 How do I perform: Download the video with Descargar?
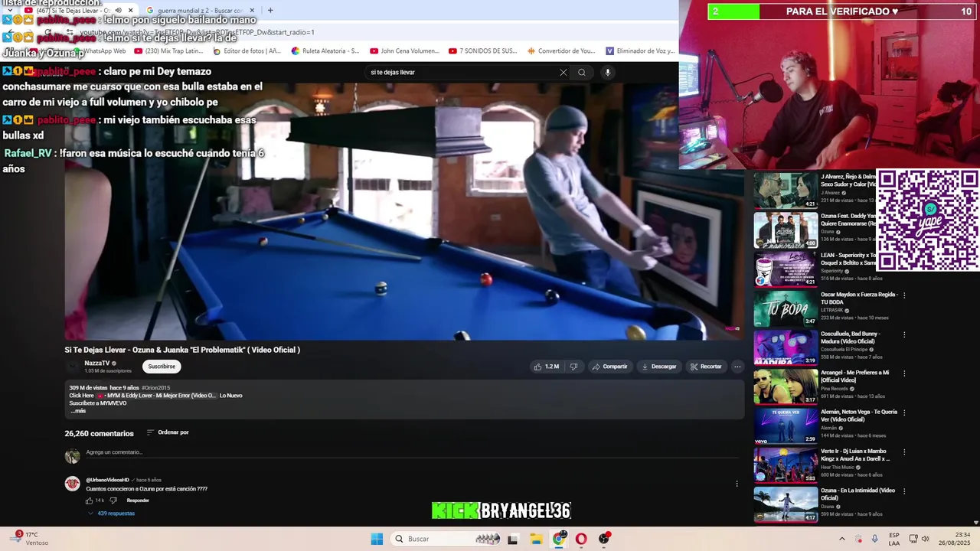pos(659,367)
